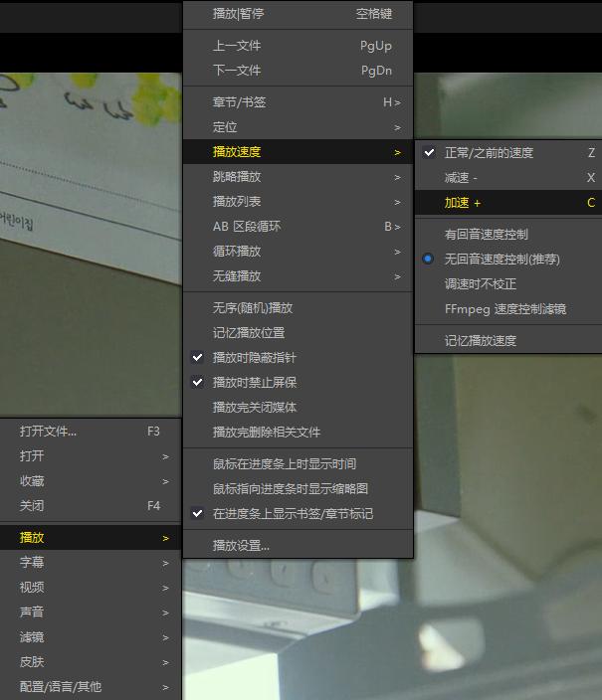
Task: Click 播放|暂停 menu entry
Action: click(298, 14)
